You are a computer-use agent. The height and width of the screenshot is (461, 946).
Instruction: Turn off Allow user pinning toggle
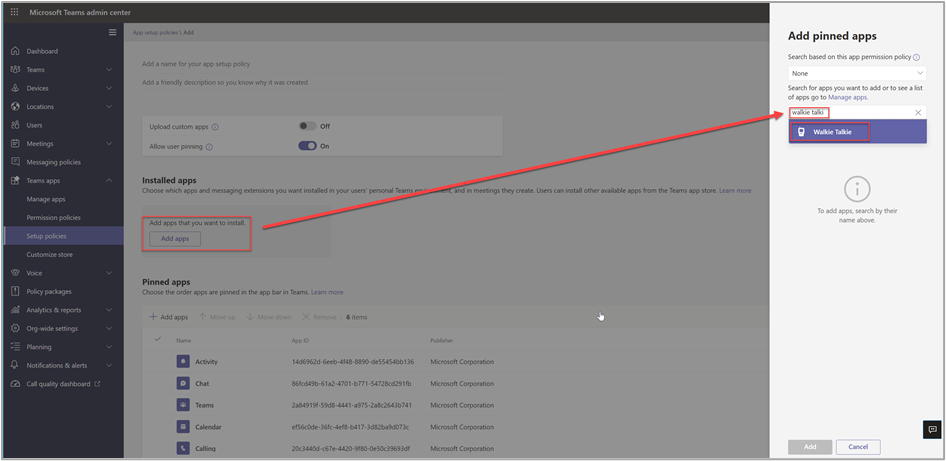[x=308, y=146]
